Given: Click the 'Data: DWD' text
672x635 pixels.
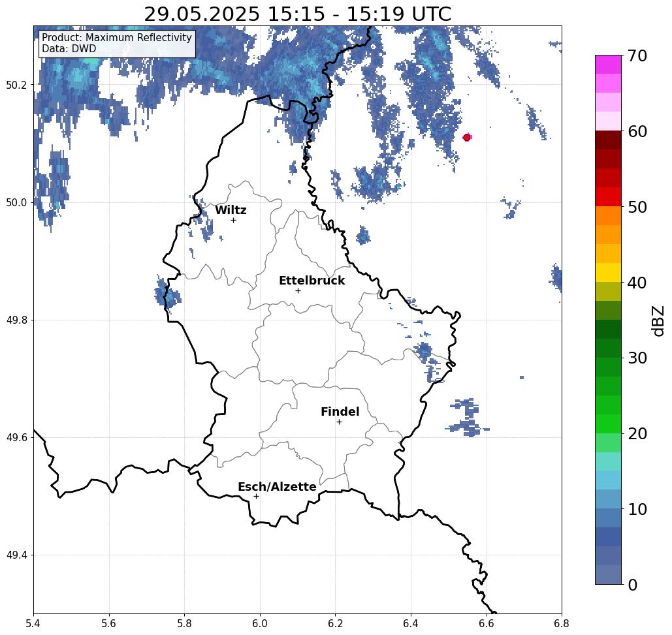Looking at the screenshot, I should tap(69, 49).
